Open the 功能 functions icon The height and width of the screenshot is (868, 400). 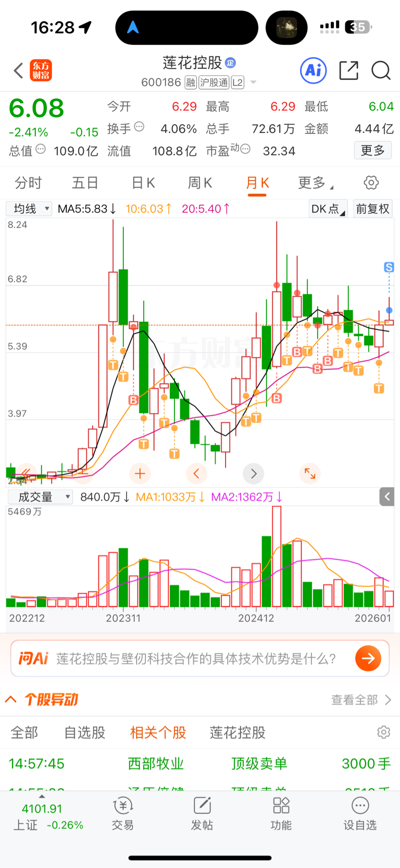point(281,813)
